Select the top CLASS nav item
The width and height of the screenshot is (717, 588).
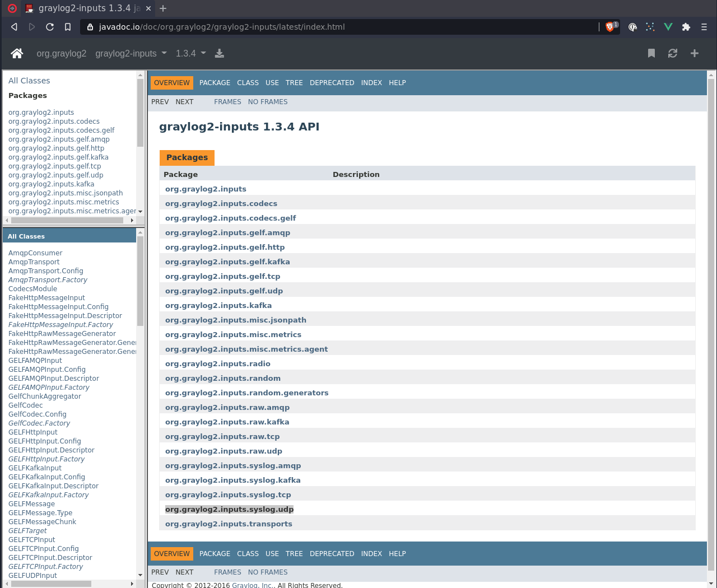[248, 83]
